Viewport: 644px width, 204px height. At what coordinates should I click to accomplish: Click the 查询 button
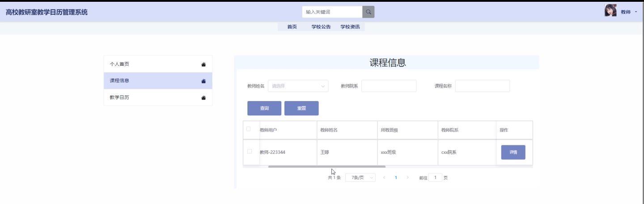(264, 108)
